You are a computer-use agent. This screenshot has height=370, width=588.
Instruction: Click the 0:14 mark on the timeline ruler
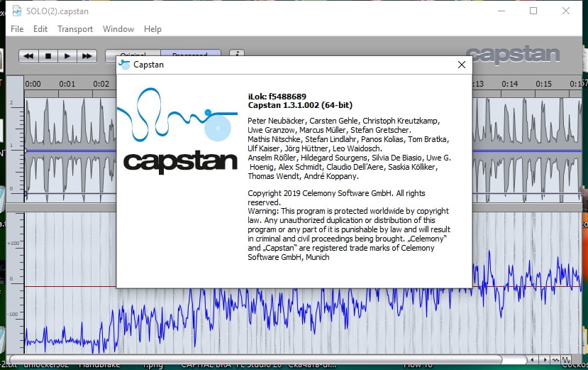[510, 84]
